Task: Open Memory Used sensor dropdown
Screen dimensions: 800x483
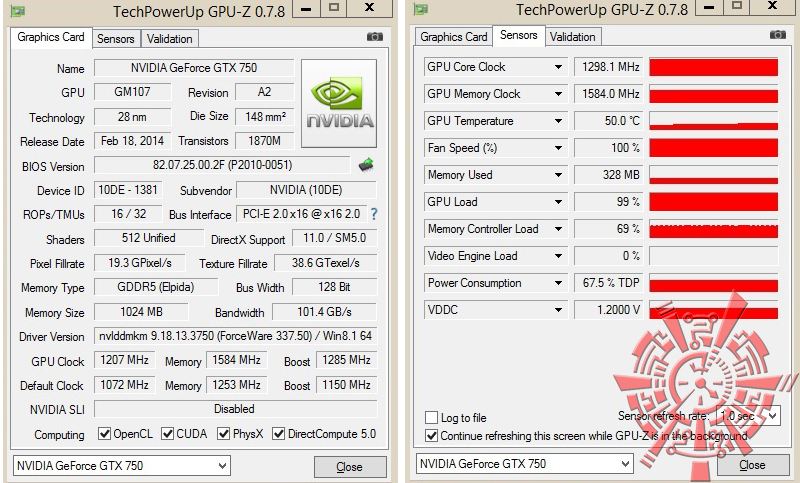Action: pos(559,175)
